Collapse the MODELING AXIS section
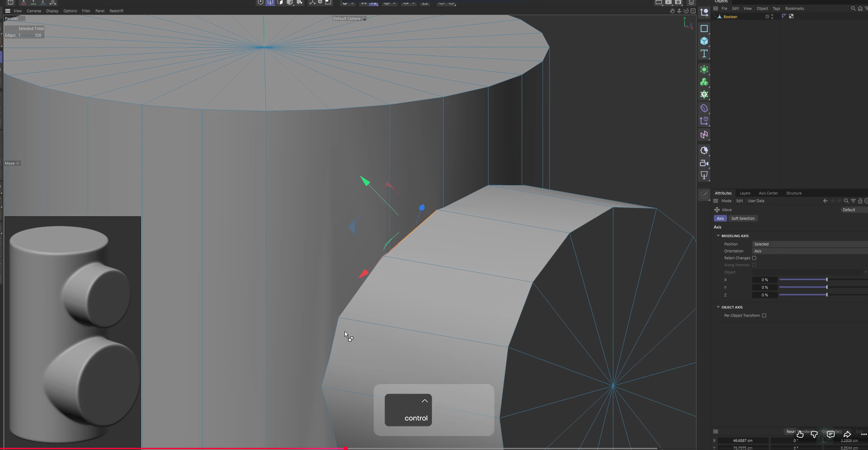The width and height of the screenshot is (868, 450). coord(718,236)
